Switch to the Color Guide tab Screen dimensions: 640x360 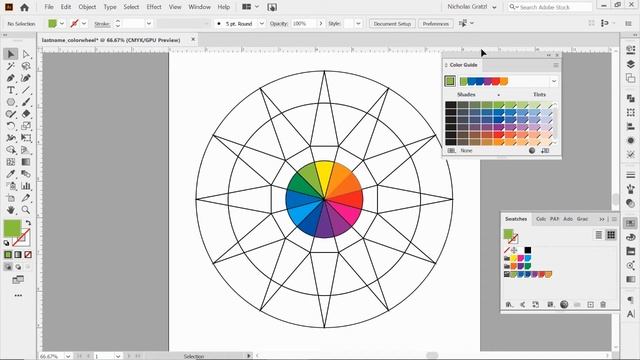[x=463, y=65]
